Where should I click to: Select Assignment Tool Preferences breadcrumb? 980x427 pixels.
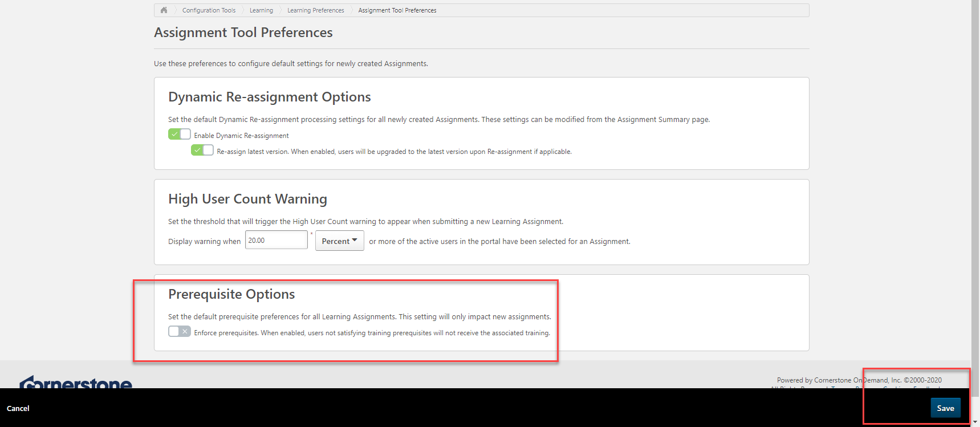pyautogui.click(x=397, y=10)
